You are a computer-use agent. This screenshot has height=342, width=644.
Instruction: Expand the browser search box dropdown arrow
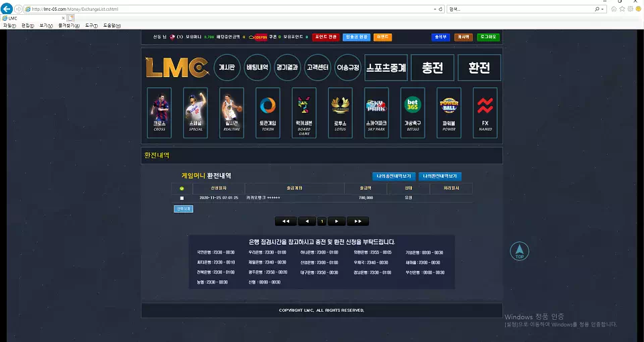[602, 9]
